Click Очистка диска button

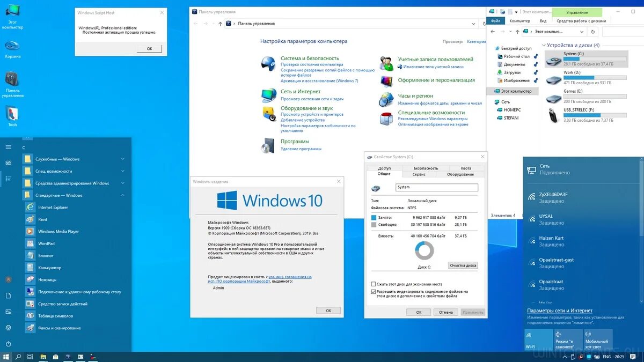coord(463,265)
